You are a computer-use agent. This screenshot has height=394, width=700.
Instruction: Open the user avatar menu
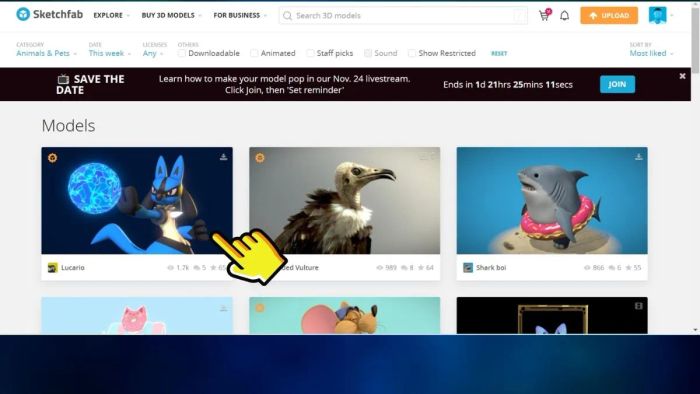[658, 15]
